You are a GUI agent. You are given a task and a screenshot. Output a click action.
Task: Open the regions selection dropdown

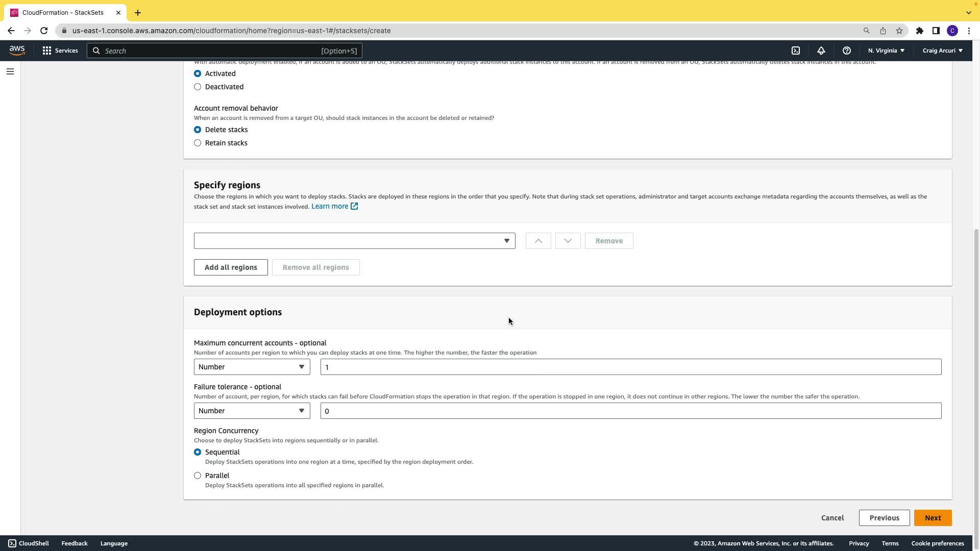pos(354,241)
